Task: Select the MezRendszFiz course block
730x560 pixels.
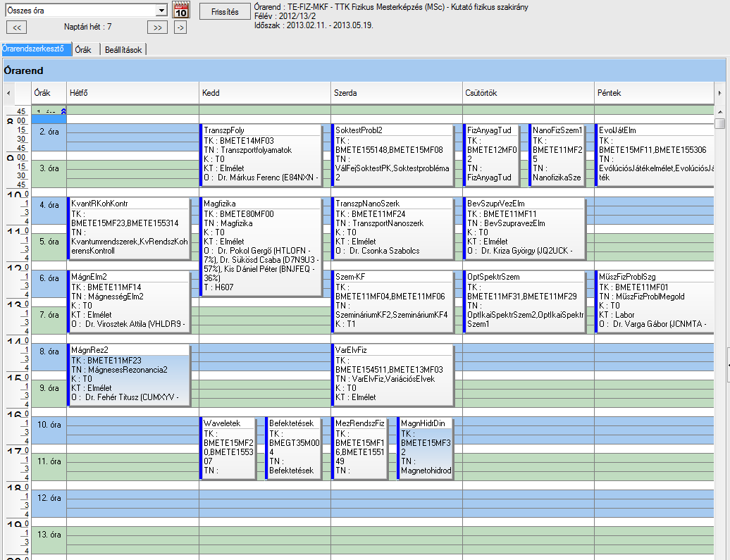Action: coord(360,448)
